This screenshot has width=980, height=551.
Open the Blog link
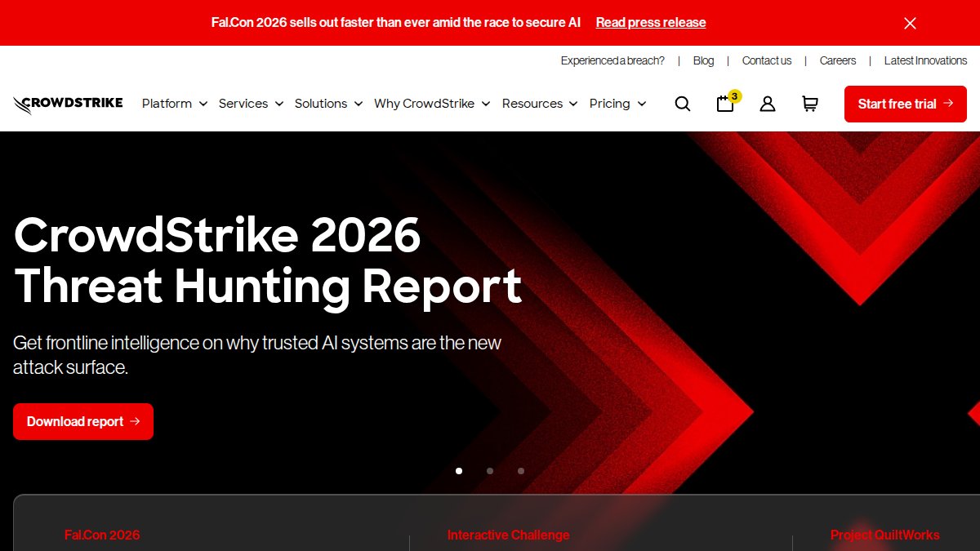point(703,60)
